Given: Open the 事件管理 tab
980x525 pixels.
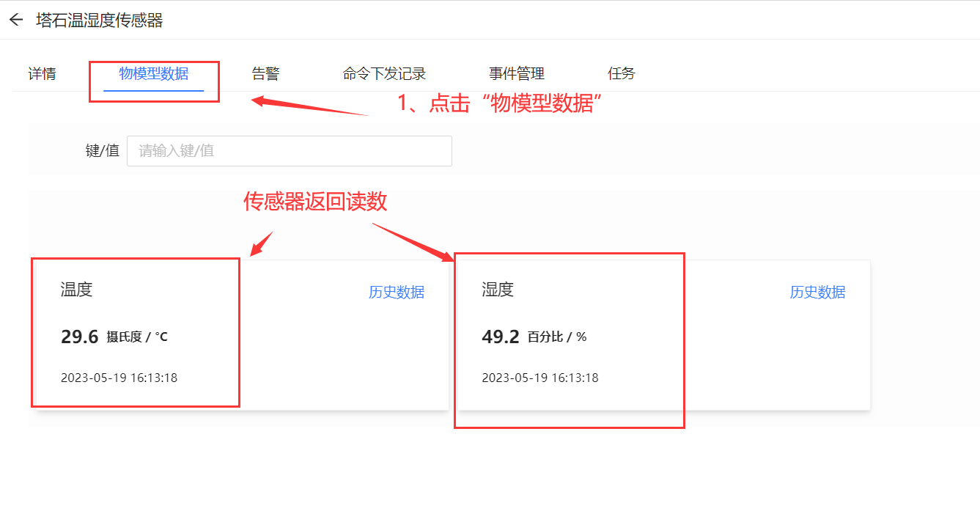Looking at the screenshot, I should 517,73.
